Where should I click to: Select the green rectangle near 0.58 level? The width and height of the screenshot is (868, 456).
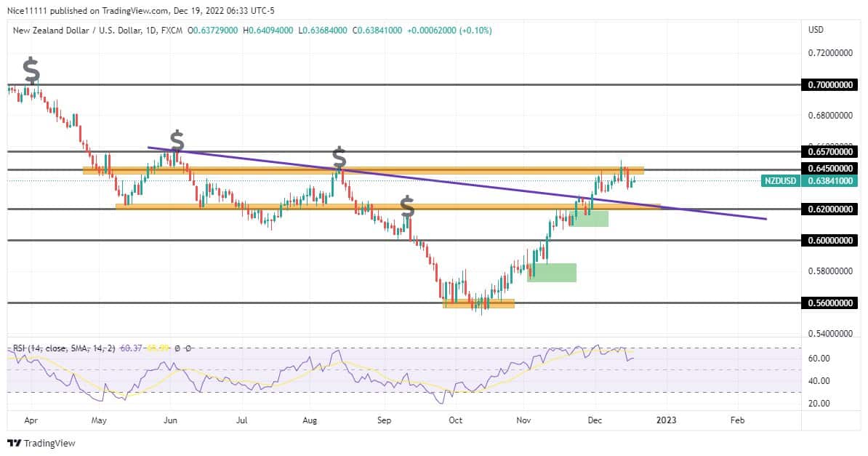tap(552, 273)
